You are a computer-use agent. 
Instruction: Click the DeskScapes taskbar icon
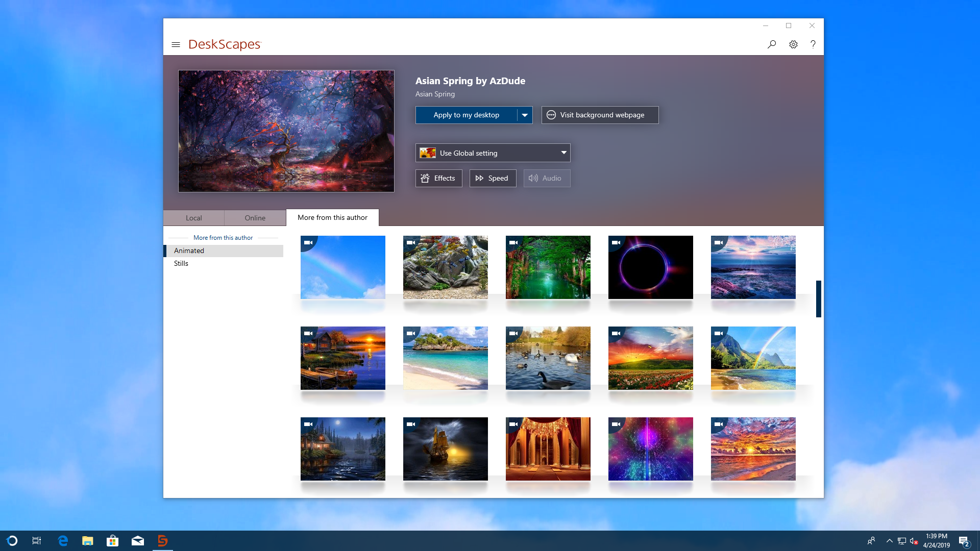pyautogui.click(x=163, y=541)
